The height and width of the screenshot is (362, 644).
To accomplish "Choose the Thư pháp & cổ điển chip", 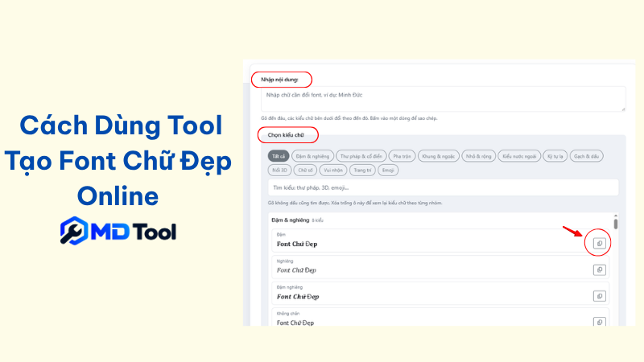I will (361, 156).
